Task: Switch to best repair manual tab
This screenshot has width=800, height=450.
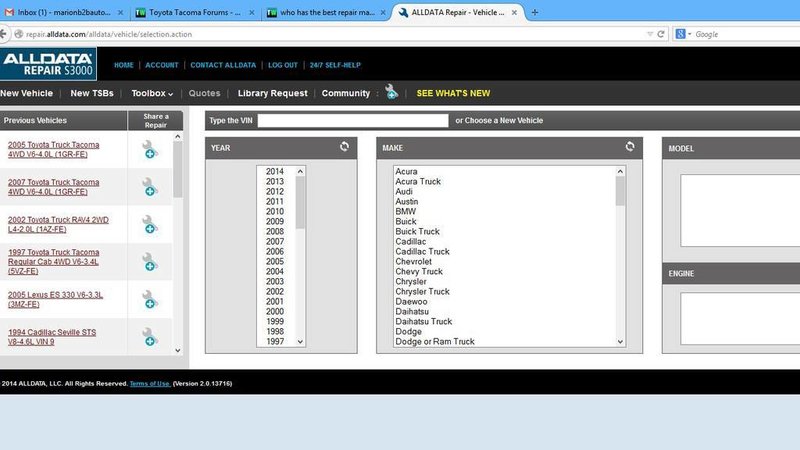Action: coord(327,12)
